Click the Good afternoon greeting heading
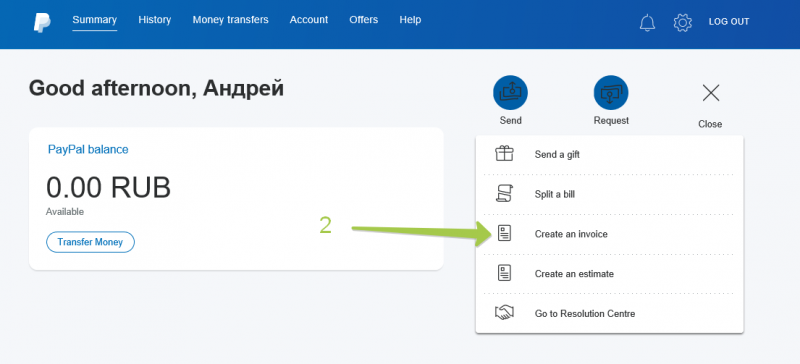Screen dimensions: 800x364 pyautogui.click(x=156, y=88)
